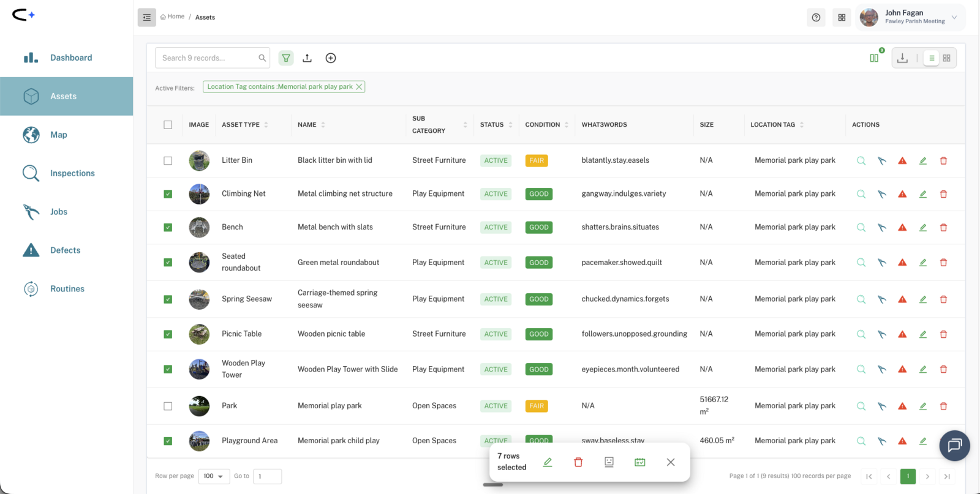Image resolution: width=980 pixels, height=494 pixels.
Task: Toggle the sidebar collapse menu icon
Action: pos(147,17)
